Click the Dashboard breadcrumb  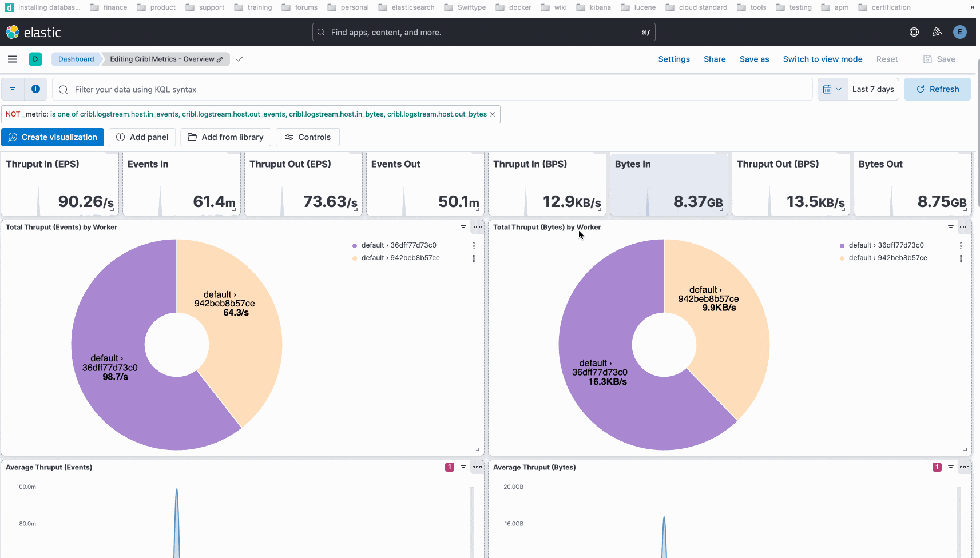76,59
